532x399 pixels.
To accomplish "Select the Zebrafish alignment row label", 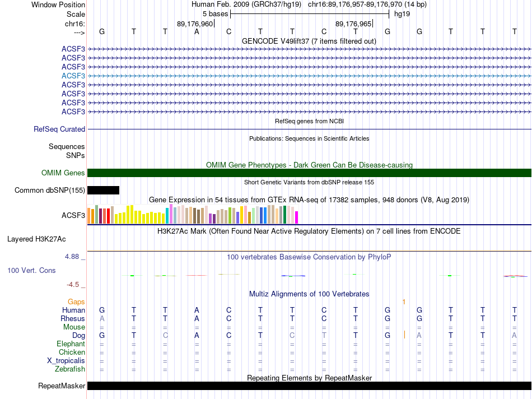I will tap(70, 369).
